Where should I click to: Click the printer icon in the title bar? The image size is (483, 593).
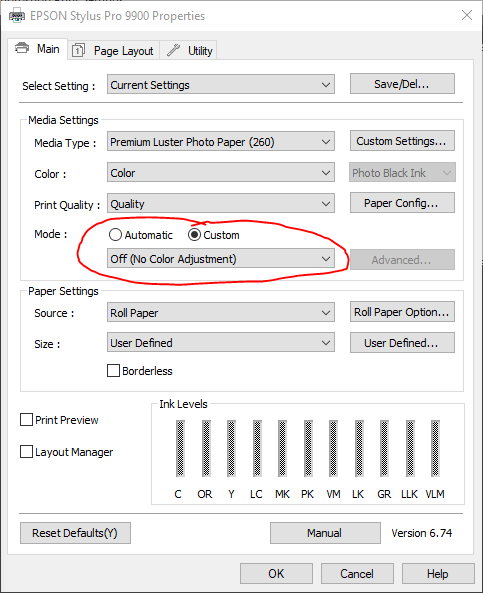[x=17, y=16]
